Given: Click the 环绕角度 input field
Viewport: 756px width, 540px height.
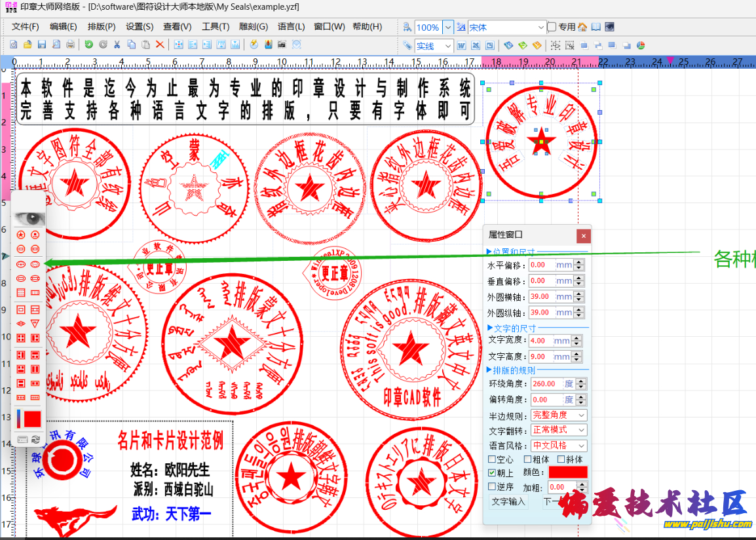Looking at the screenshot, I should 545,384.
